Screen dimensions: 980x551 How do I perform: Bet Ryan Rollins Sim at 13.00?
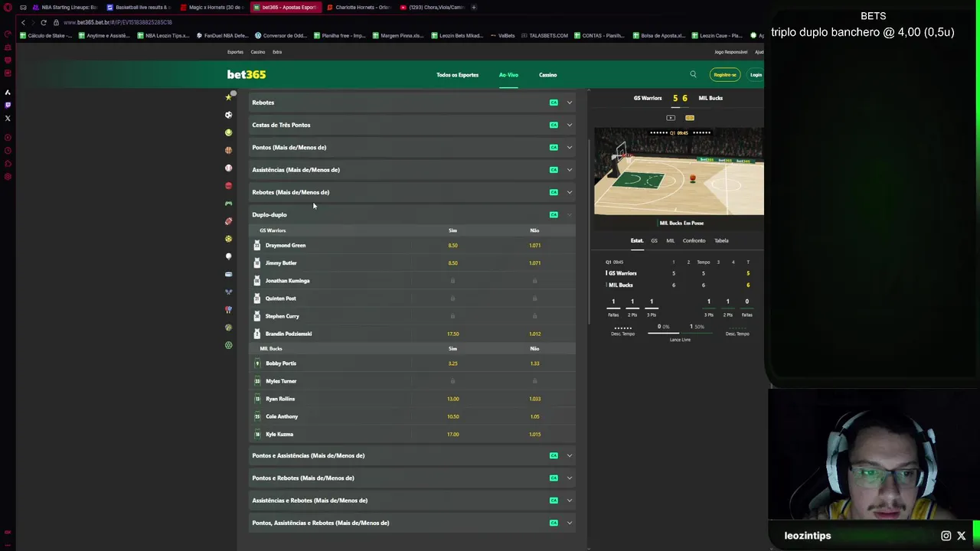[452, 399]
